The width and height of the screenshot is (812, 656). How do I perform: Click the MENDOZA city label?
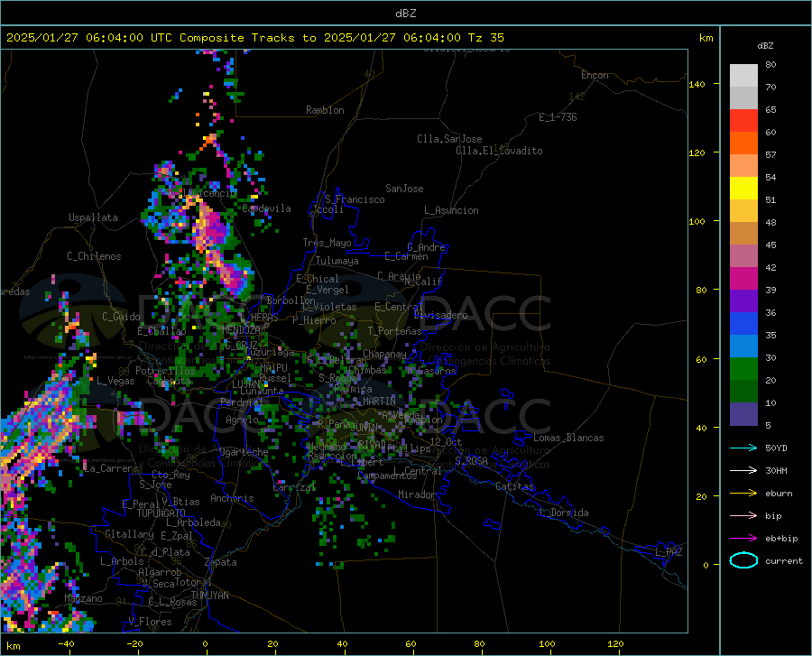coord(241,330)
